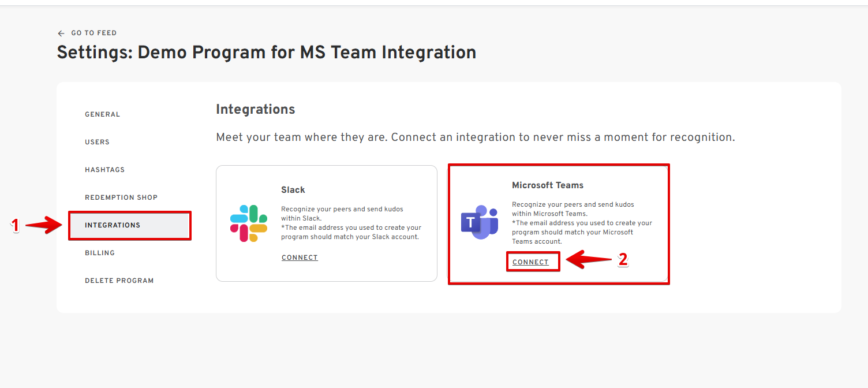Screen dimensions: 868x388
Task: Go to the Billing settings section
Action: pos(100,253)
